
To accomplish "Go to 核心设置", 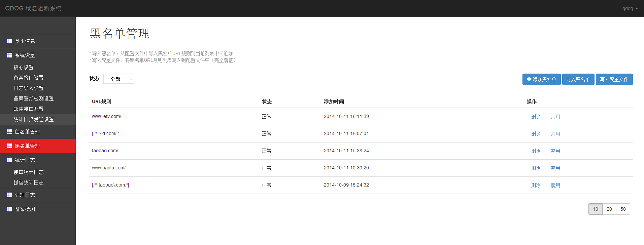I will (24, 67).
